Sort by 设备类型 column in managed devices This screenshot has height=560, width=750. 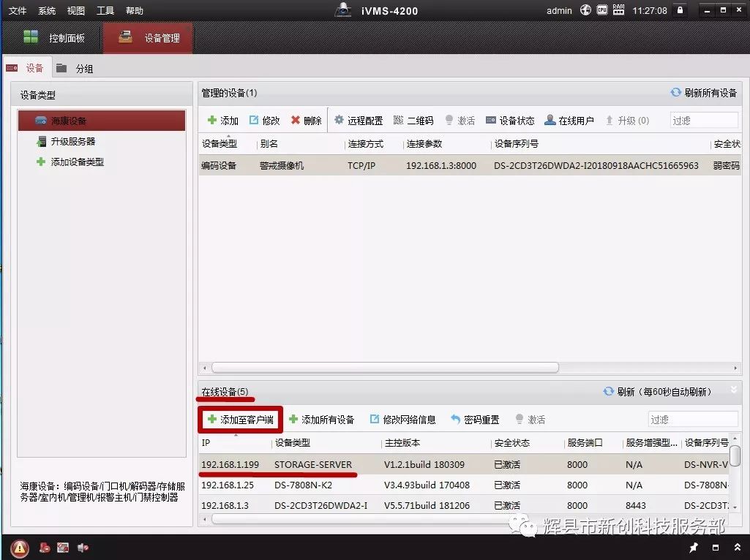coord(220,144)
